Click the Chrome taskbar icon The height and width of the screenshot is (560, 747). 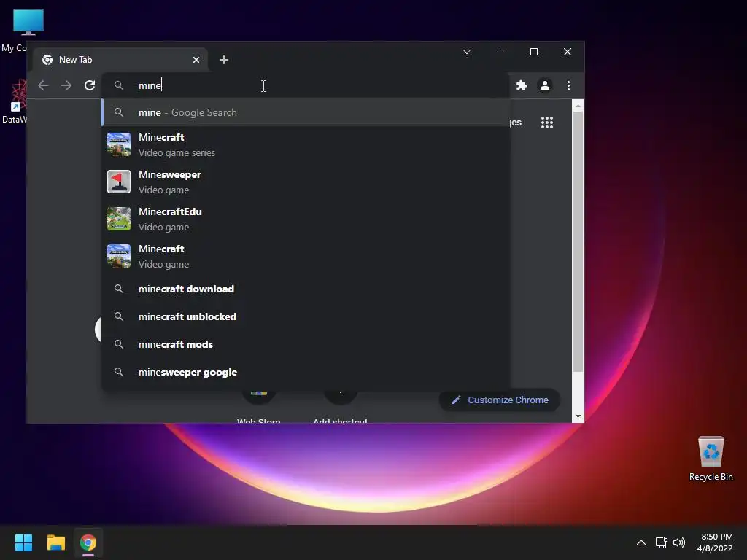88,542
